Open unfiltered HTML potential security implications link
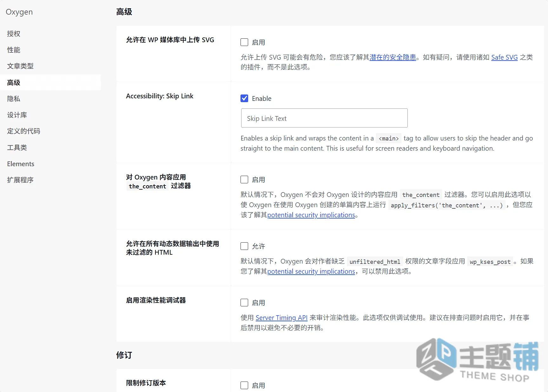The height and width of the screenshot is (392, 548). coord(311,271)
